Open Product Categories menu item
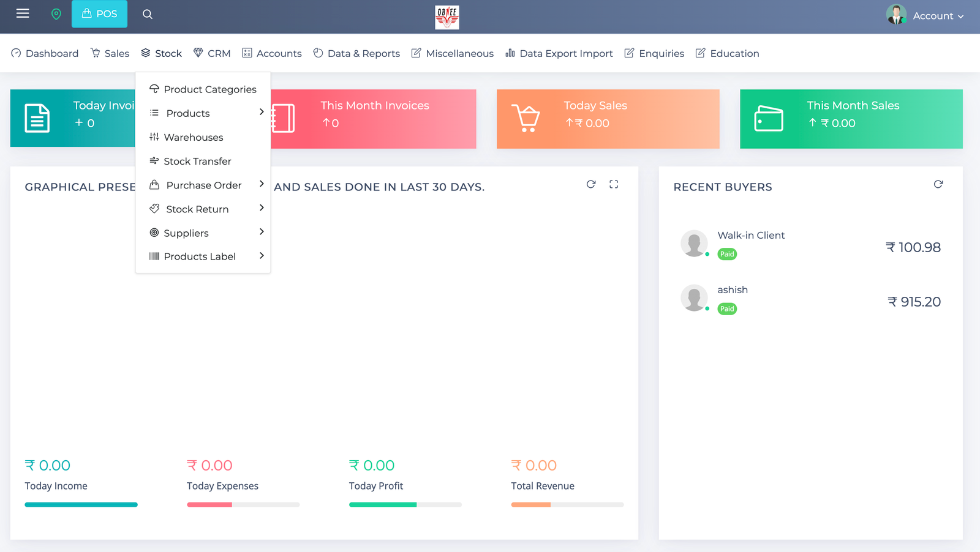 tap(209, 89)
